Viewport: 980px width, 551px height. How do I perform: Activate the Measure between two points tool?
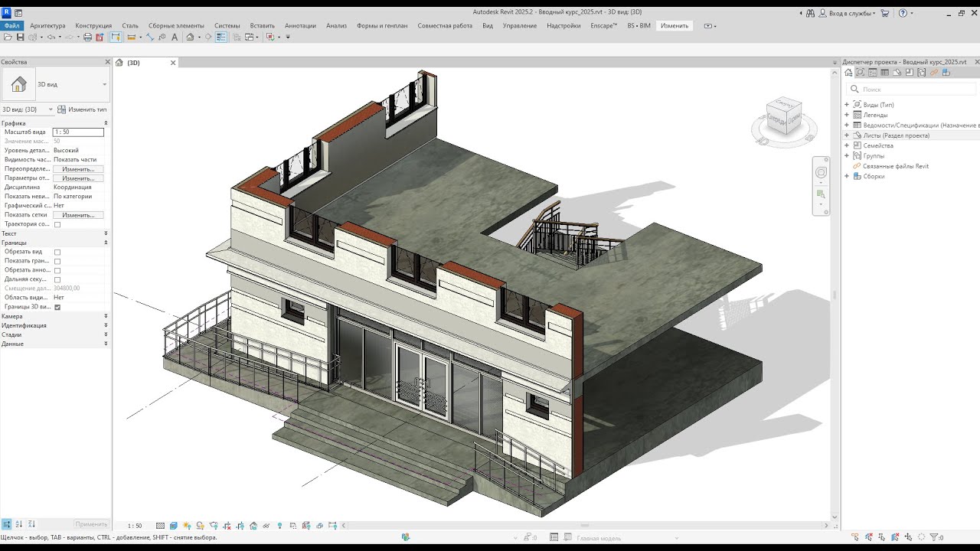pyautogui.click(x=131, y=37)
